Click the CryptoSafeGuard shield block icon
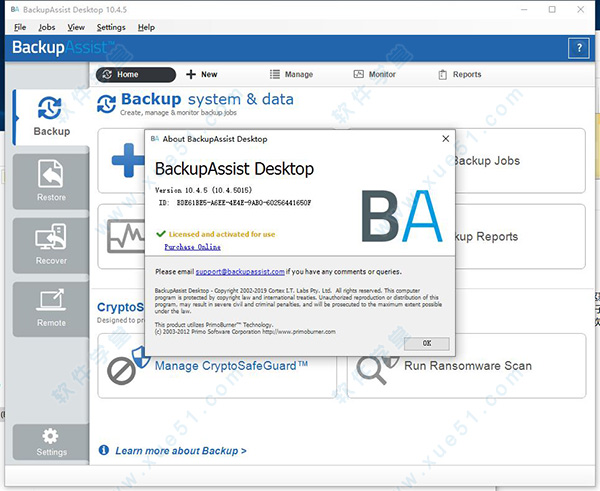This screenshot has height=491, width=600. 129,365
